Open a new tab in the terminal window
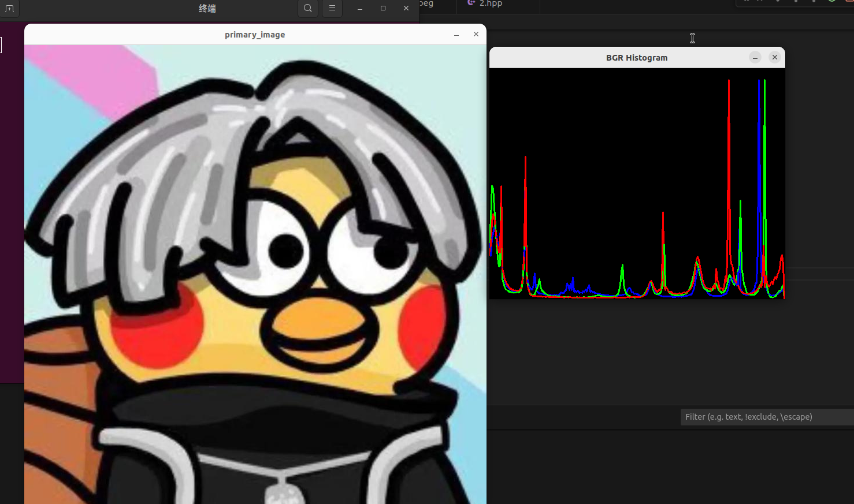The image size is (854, 504). pos(9,8)
